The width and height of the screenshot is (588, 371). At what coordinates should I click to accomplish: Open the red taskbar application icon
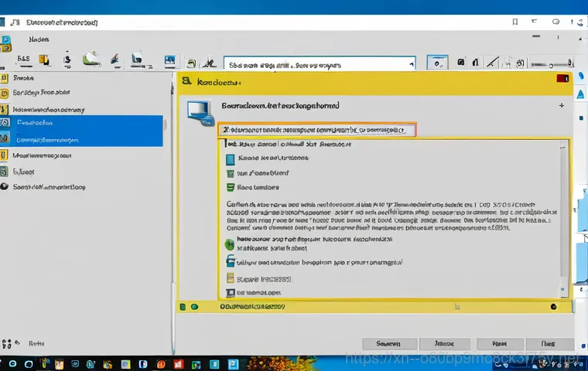click(x=179, y=364)
